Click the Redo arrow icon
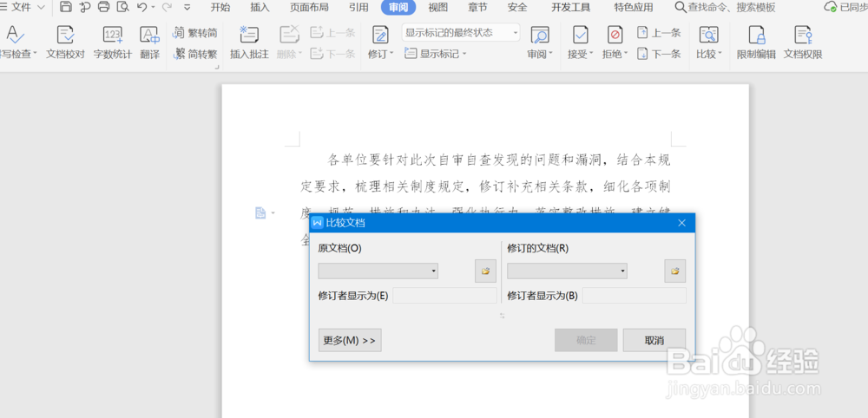Screen dimensions: 868x418 click(168, 7)
